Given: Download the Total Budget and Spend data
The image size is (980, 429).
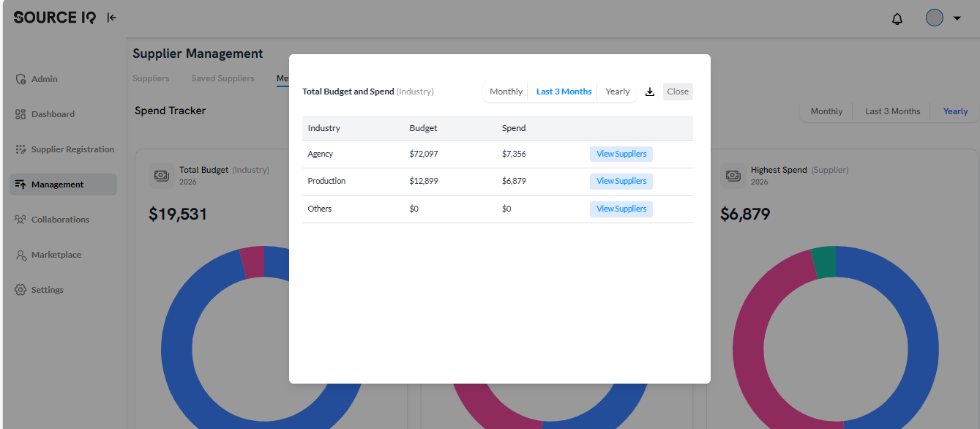Looking at the screenshot, I should pos(649,92).
